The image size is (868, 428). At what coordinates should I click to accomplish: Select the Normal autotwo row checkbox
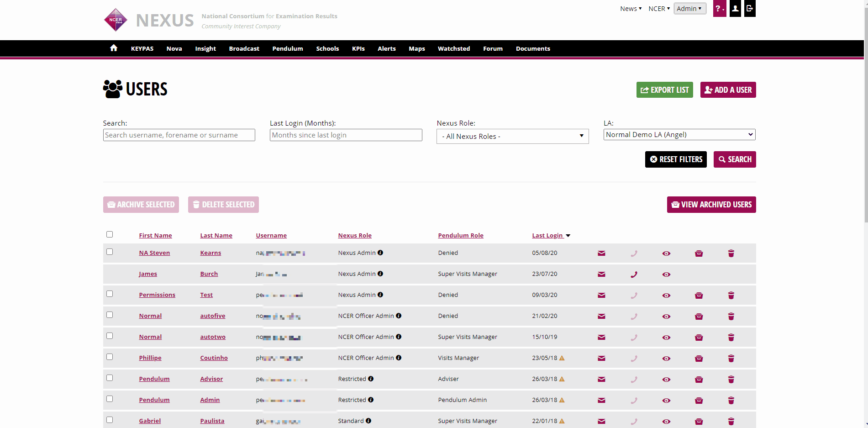tap(110, 336)
